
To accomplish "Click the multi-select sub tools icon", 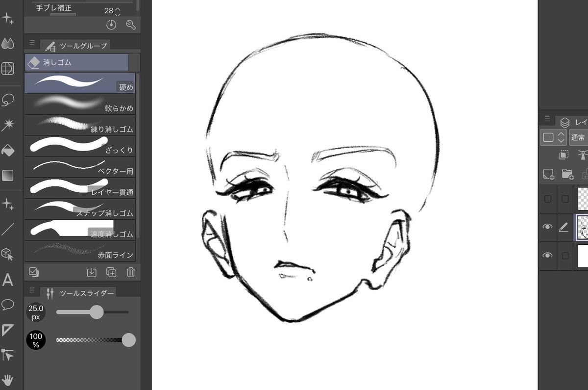I will coord(33,272).
